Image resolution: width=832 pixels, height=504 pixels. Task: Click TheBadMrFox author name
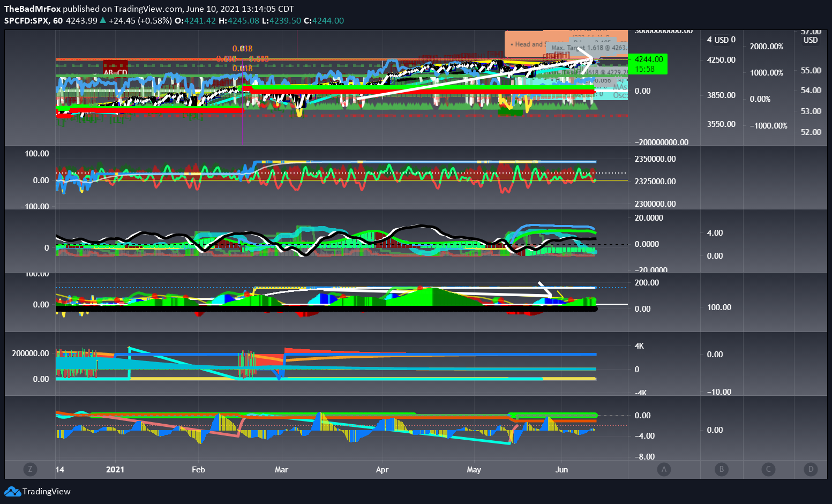click(x=32, y=9)
